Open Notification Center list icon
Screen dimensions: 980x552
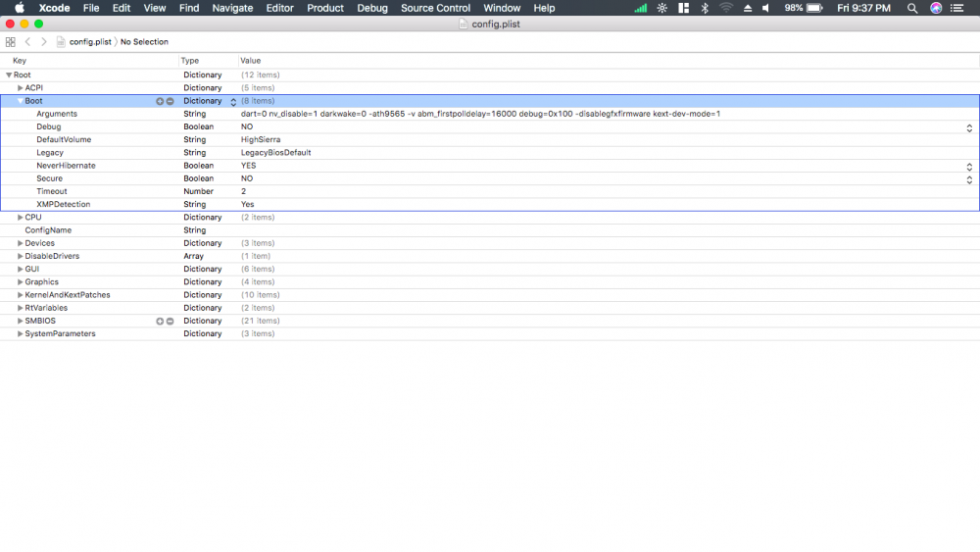click(x=956, y=8)
